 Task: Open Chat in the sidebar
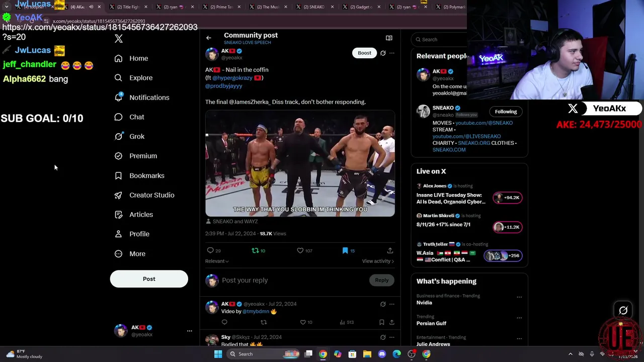pos(129,117)
